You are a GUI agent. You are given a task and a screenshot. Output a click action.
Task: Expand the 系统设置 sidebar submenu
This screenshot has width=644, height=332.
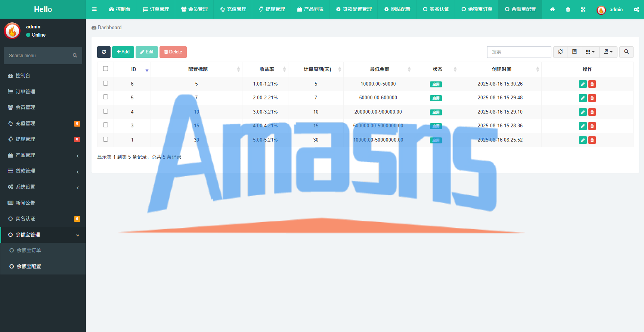pyautogui.click(x=43, y=187)
